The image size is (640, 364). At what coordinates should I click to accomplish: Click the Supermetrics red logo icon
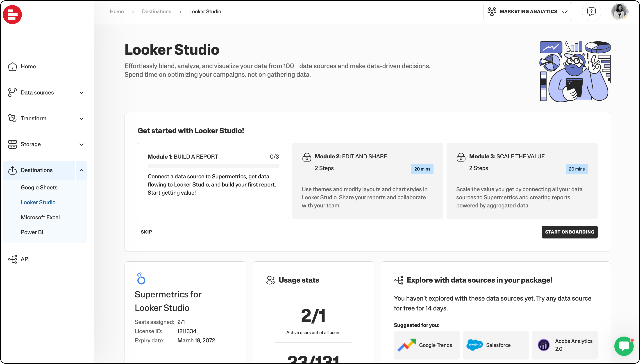coord(12,14)
